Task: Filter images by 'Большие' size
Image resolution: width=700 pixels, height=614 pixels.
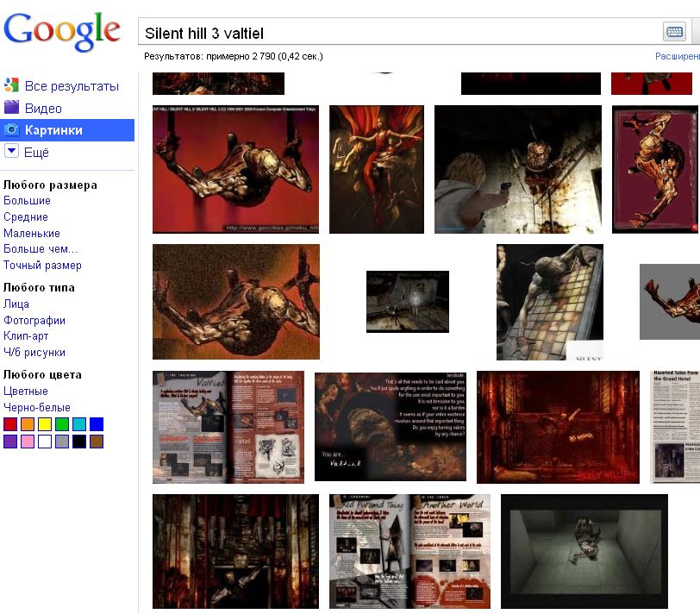Action: click(x=27, y=201)
